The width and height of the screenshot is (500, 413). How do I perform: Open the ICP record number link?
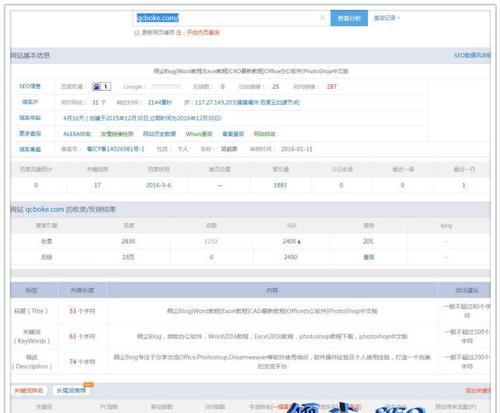(x=115, y=149)
